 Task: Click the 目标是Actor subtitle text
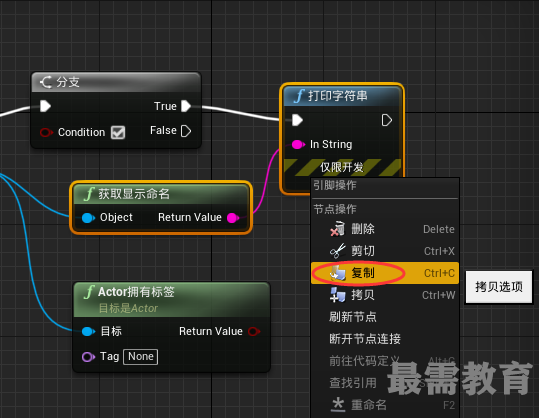tap(128, 308)
